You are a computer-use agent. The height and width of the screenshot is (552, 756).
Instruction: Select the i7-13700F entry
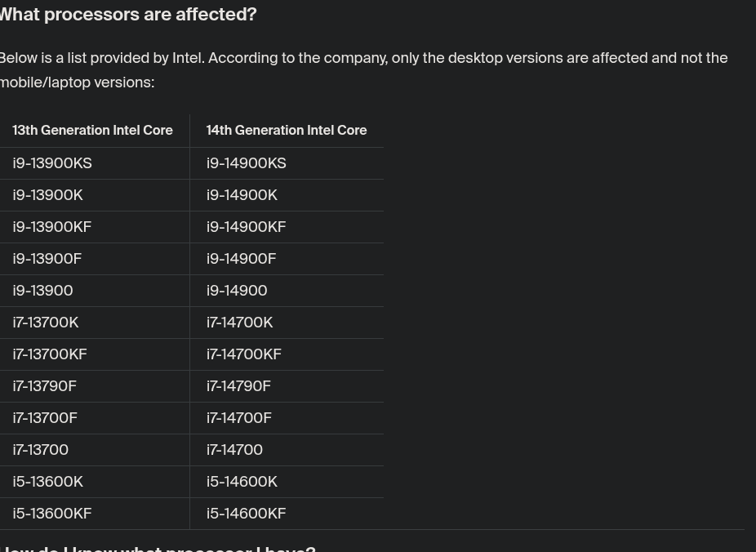click(x=45, y=418)
